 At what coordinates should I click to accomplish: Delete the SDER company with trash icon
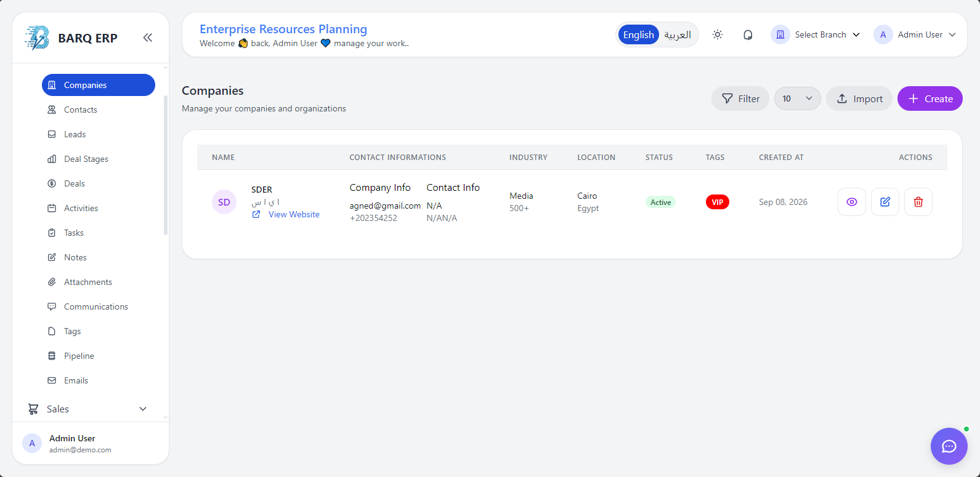[x=918, y=202]
